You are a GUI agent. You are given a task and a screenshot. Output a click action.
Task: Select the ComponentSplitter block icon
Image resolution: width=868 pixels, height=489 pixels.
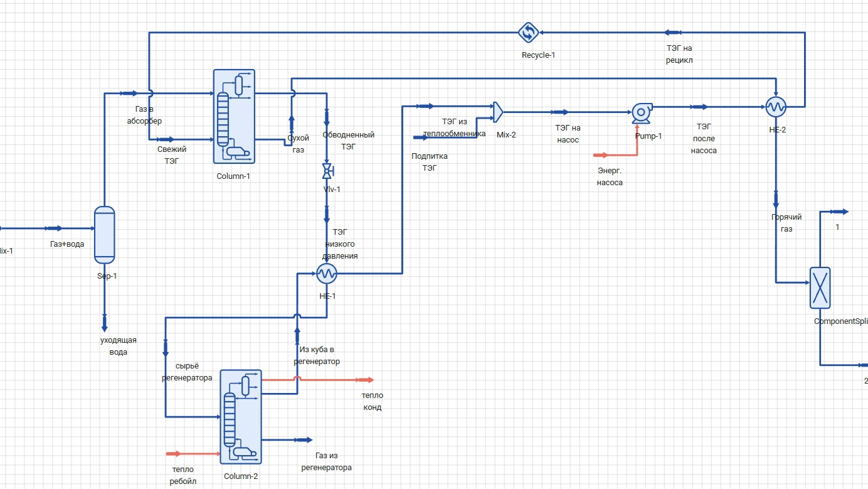[820, 287]
